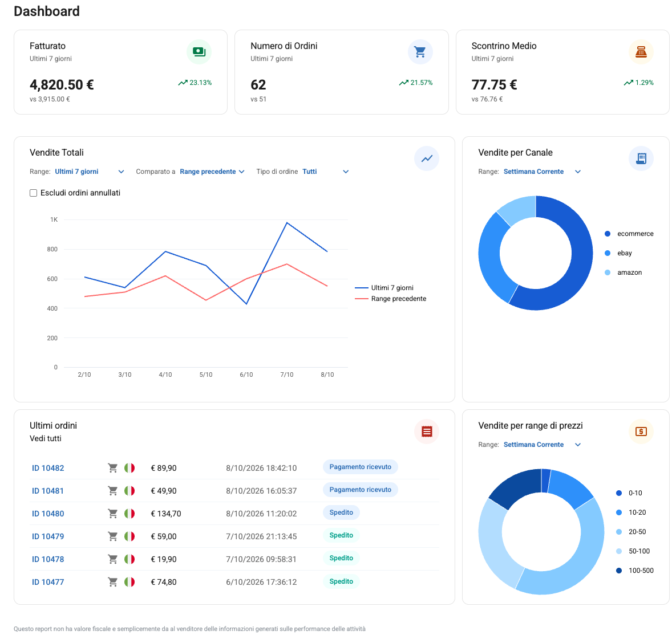672x635 pixels.
Task: Open price range Settimana Corrente dropdown
Action: click(542, 445)
